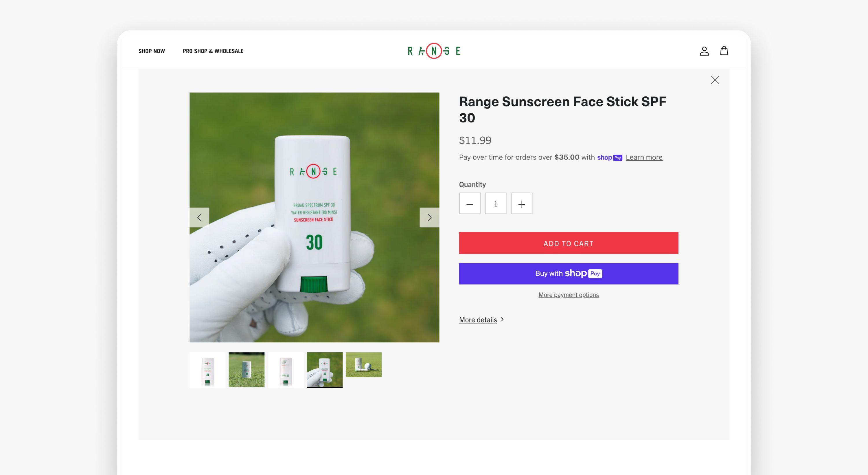868x475 pixels.
Task: Expand More details with its chevron
Action: pos(502,320)
